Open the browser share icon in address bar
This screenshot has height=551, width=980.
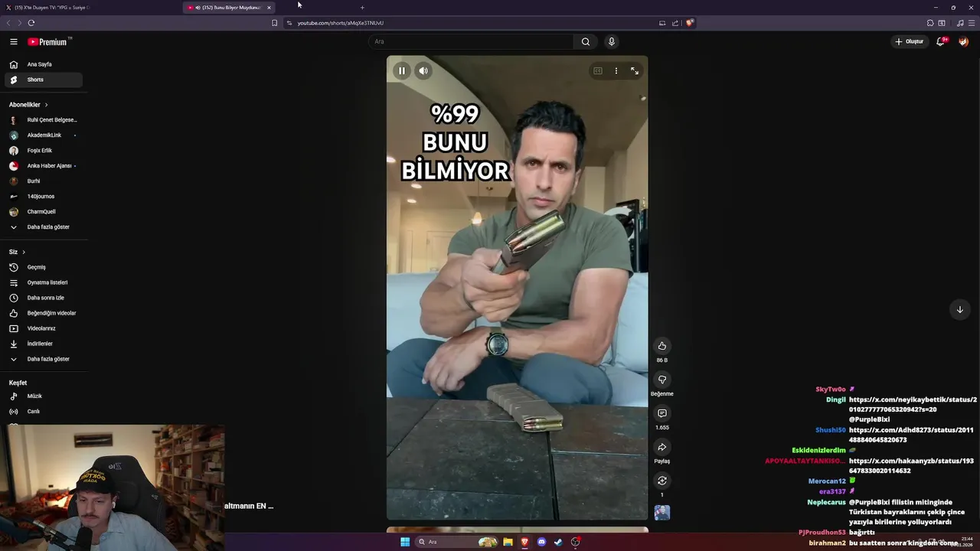pyautogui.click(x=675, y=23)
